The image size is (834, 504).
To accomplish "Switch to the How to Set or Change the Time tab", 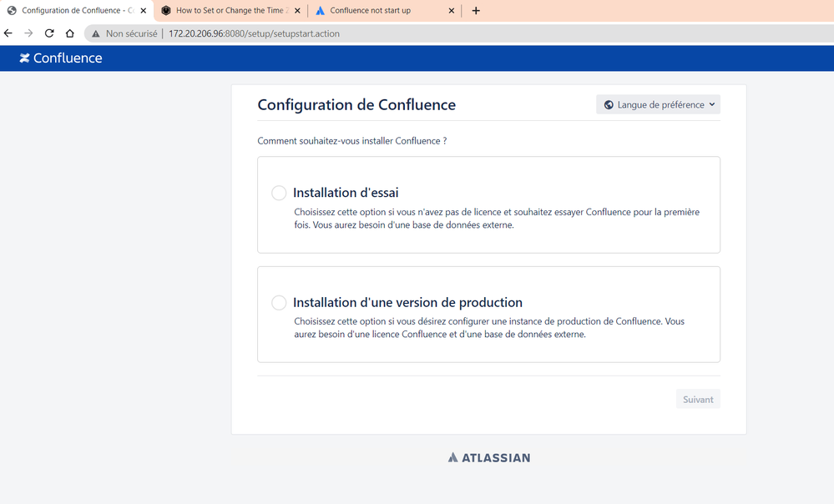I will click(x=231, y=11).
